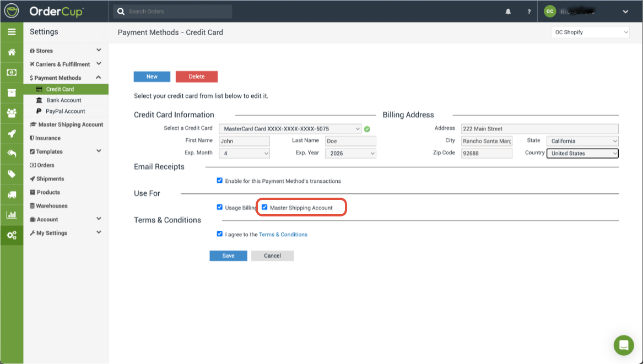Open Master Shipping Account settings
643x364 pixels.
[x=67, y=124]
